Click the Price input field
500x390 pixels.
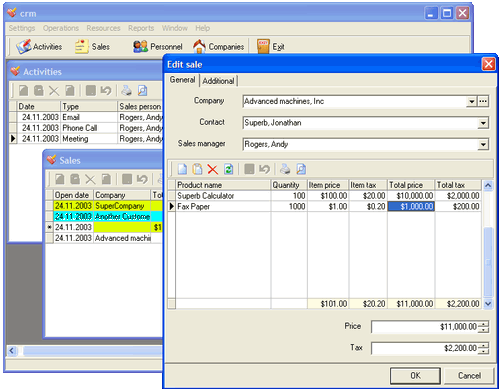(x=424, y=327)
